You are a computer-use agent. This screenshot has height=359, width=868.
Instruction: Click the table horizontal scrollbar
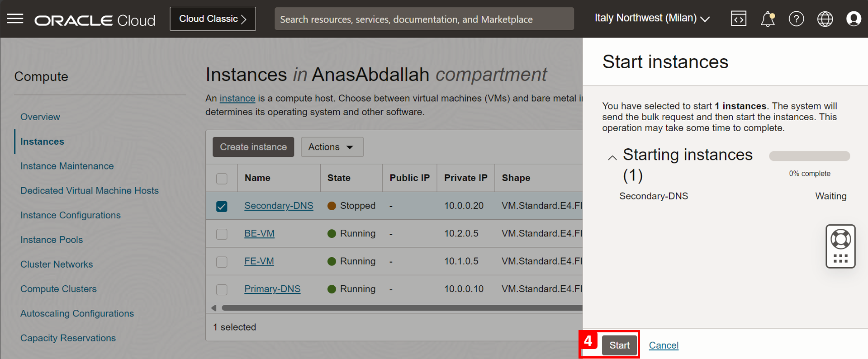[402, 308]
